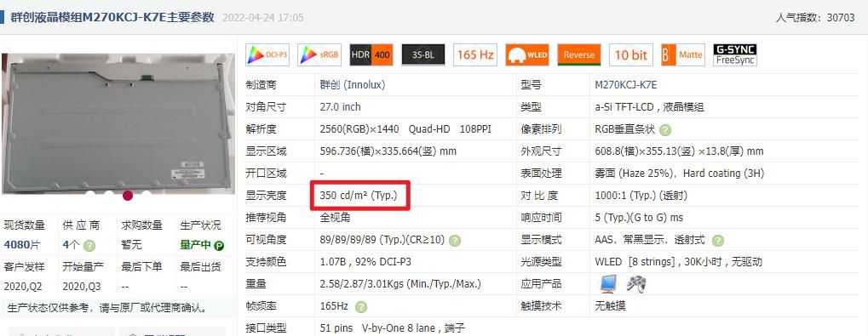Select the last image carousel dot
Viewport: 868px width, 336px height.
[x=147, y=195]
